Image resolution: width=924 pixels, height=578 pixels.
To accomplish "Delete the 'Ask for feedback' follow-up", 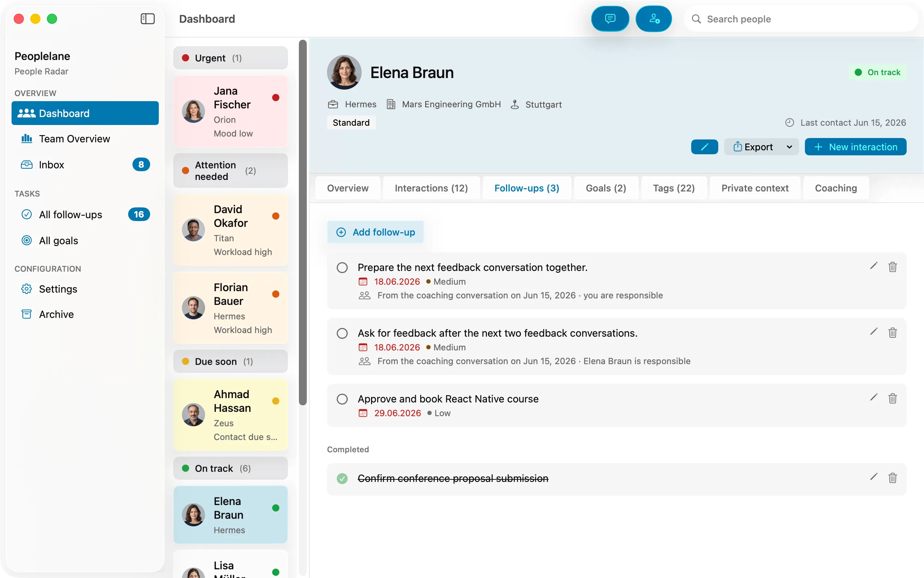I will [x=892, y=333].
